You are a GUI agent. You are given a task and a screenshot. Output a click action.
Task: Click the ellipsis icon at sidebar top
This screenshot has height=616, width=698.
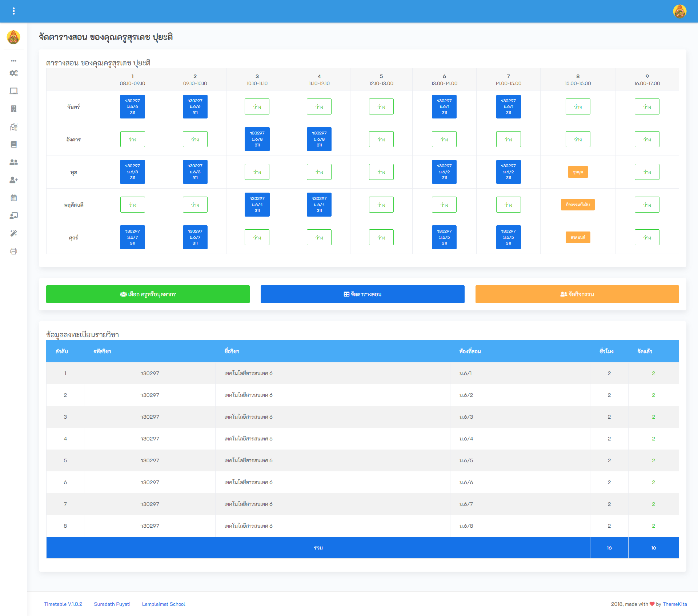(x=14, y=61)
